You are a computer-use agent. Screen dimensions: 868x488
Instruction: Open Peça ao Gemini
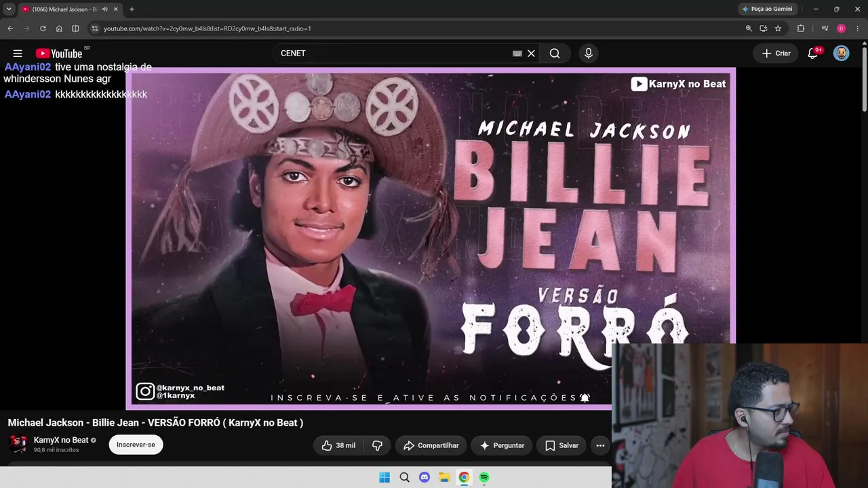coord(767,9)
